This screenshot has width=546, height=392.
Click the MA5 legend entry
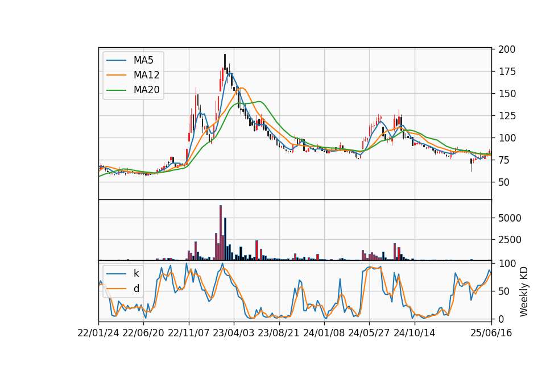point(130,60)
